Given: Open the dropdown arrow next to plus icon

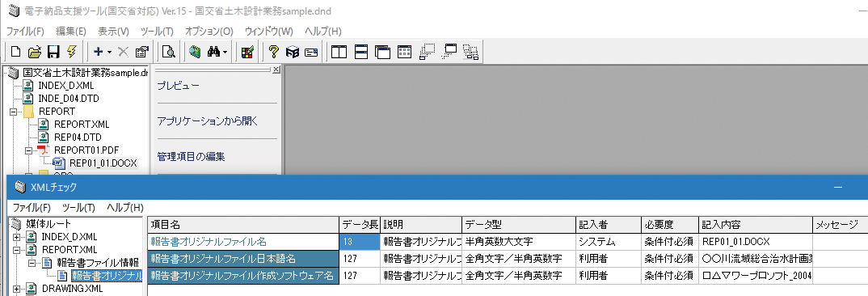Looking at the screenshot, I should point(110,52).
